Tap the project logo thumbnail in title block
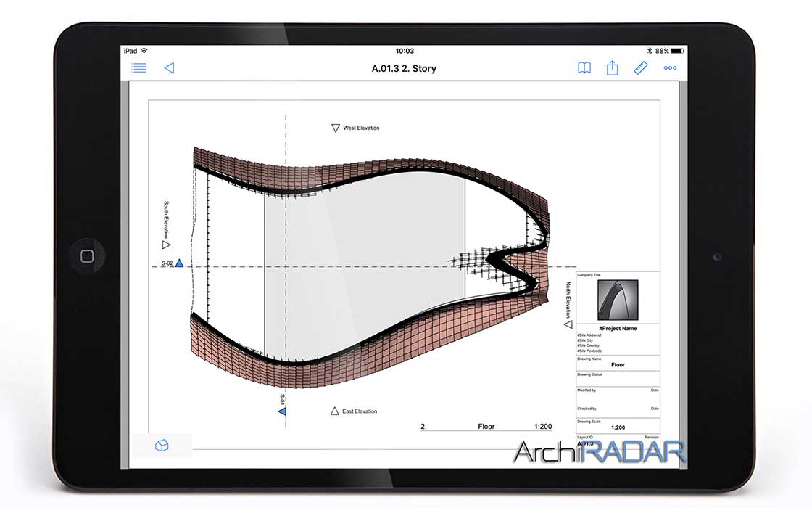This screenshot has width=812, height=508. [617, 300]
